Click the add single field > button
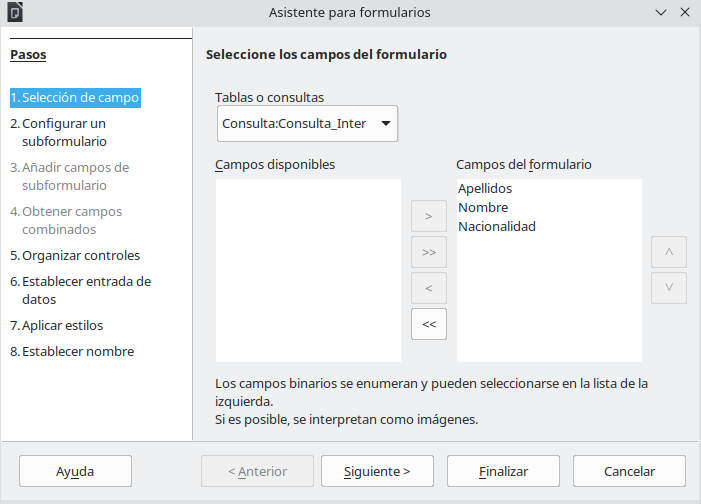The height and width of the screenshot is (504, 701). click(x=429, y=216)
